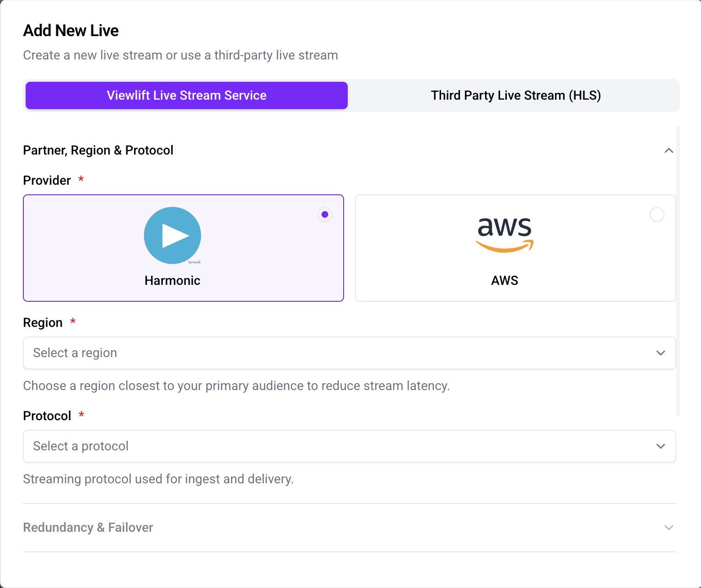Click the region dropdown arrow icon

point(661,353)
